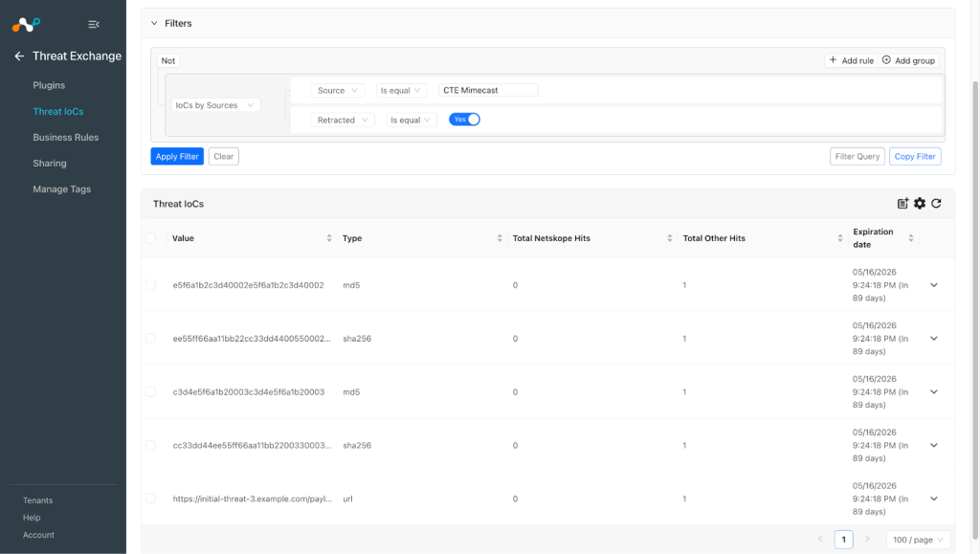Check the ee55ff66aa11bb22 sha256 row
This screenshot has width=980, height=554.
tap(150, 339)
